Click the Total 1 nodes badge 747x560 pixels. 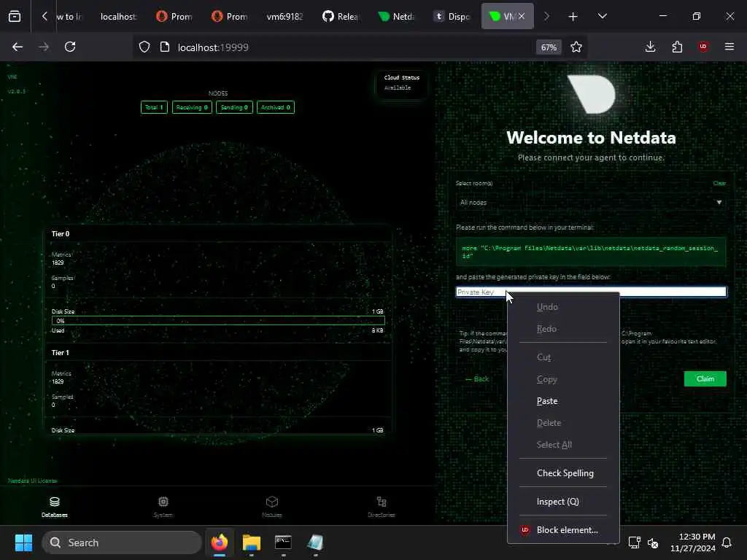154,107
